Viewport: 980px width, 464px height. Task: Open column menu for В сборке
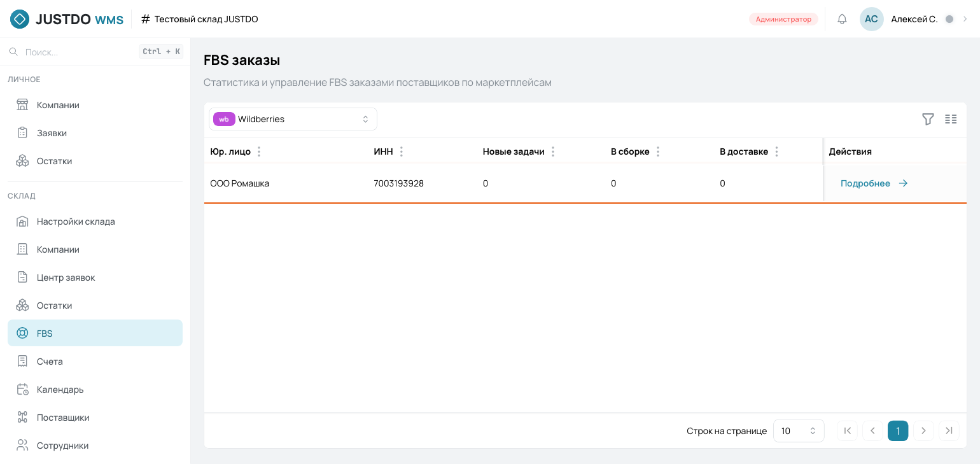[x=657, y=151]
